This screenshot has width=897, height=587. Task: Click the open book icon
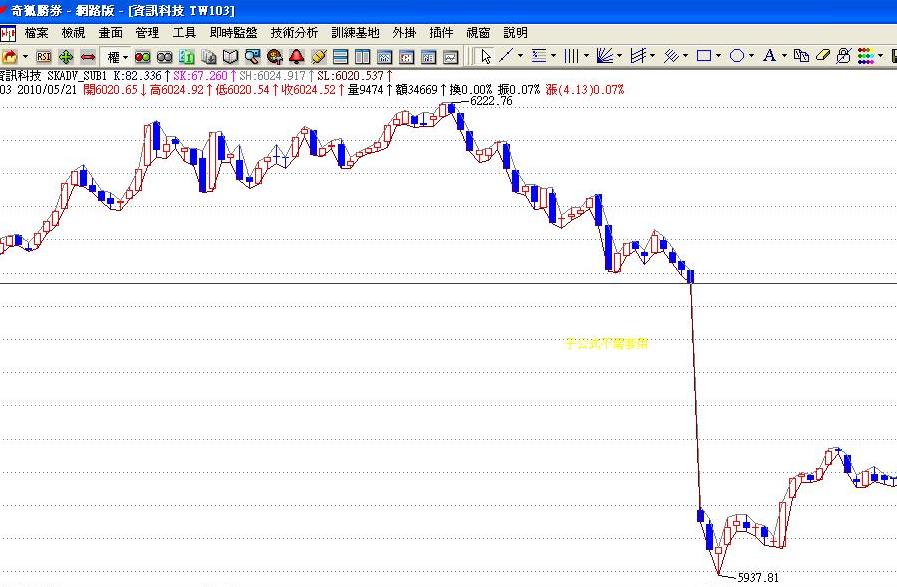pos(230,56)
